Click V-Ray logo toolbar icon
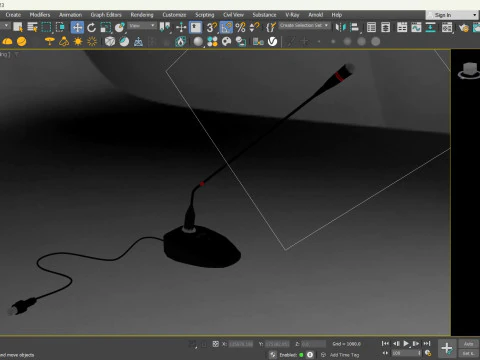The height and width of the screenshot is (360, 480). 272,41
